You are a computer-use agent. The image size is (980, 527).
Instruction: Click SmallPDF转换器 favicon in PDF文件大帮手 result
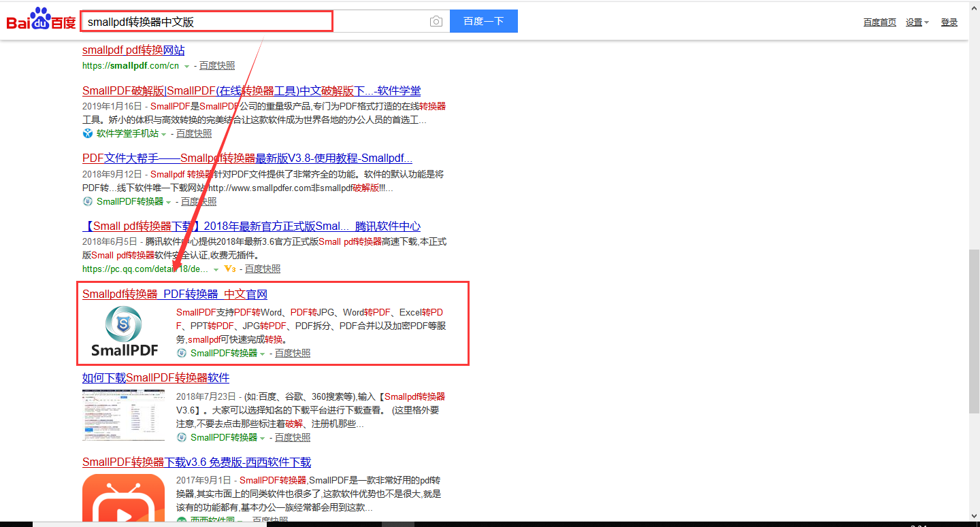coord(87,201)
